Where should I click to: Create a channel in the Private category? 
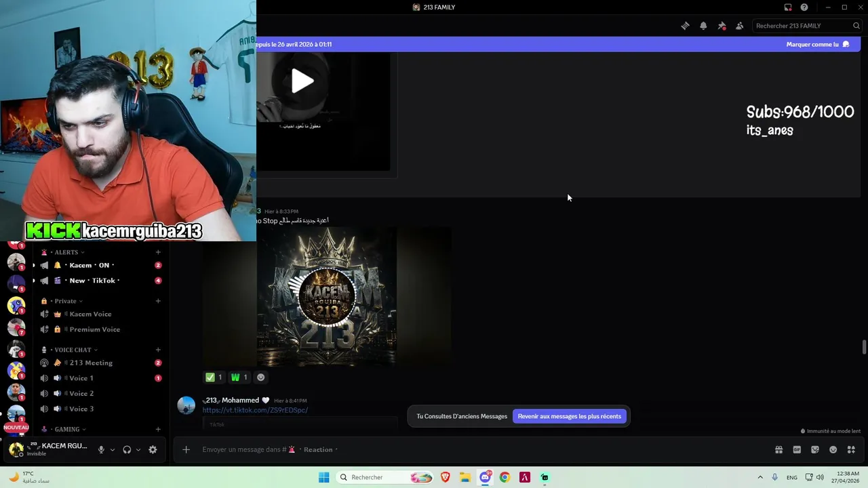pyautogui.click(x=158, y=301)
